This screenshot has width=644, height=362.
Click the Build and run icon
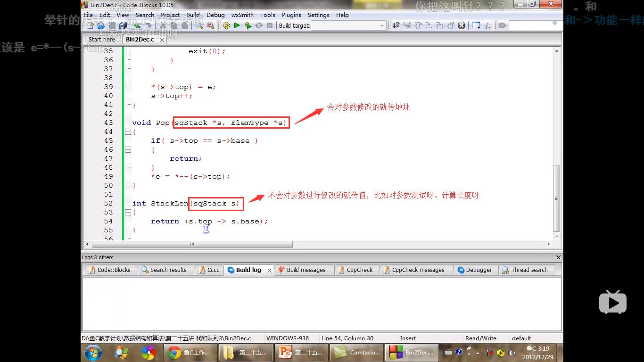[x=248, y=25]
